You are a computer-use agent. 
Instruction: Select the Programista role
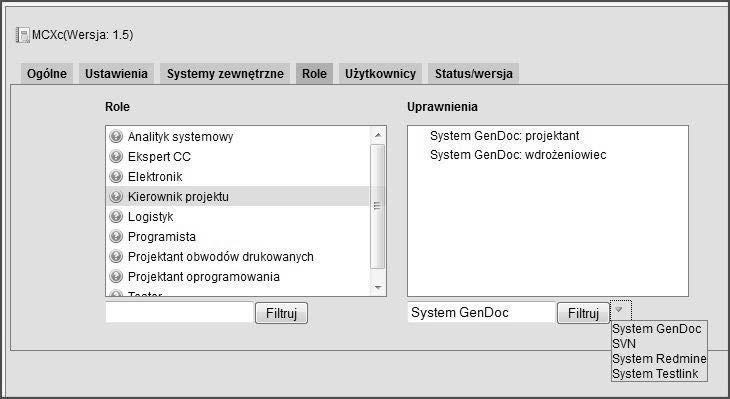(x=237, y=237)
